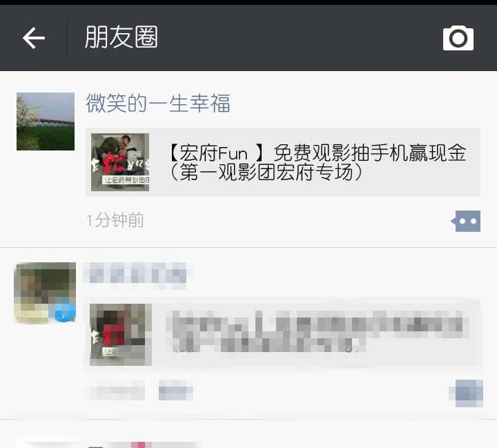Tap blue badge on second post avatar
Screen dimensions: 497x448
coord(64,311)
